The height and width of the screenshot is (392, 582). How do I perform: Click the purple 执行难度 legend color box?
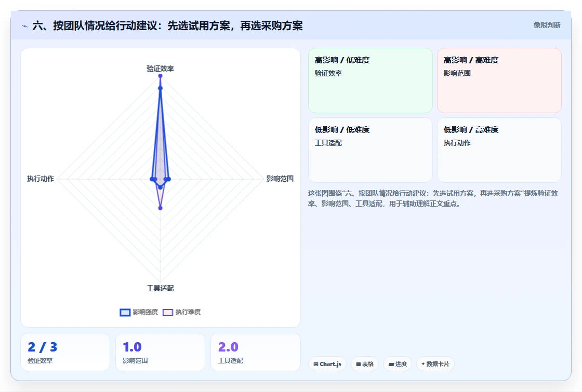[x=168, y=312]
